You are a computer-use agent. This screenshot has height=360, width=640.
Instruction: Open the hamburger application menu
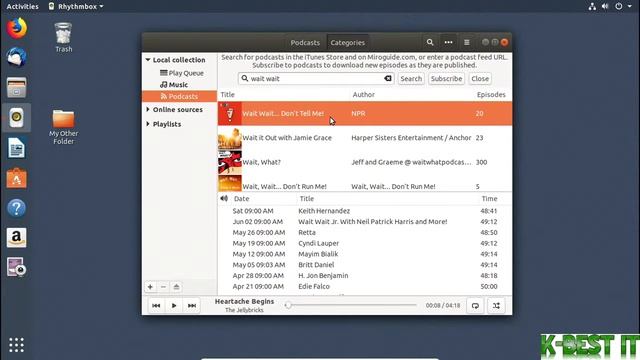tap(467, 42)
